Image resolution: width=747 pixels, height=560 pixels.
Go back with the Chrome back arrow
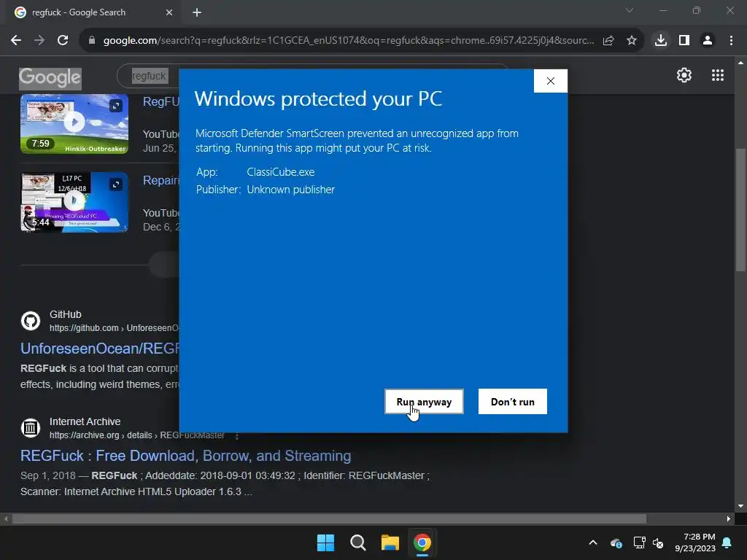click(16, 41)
